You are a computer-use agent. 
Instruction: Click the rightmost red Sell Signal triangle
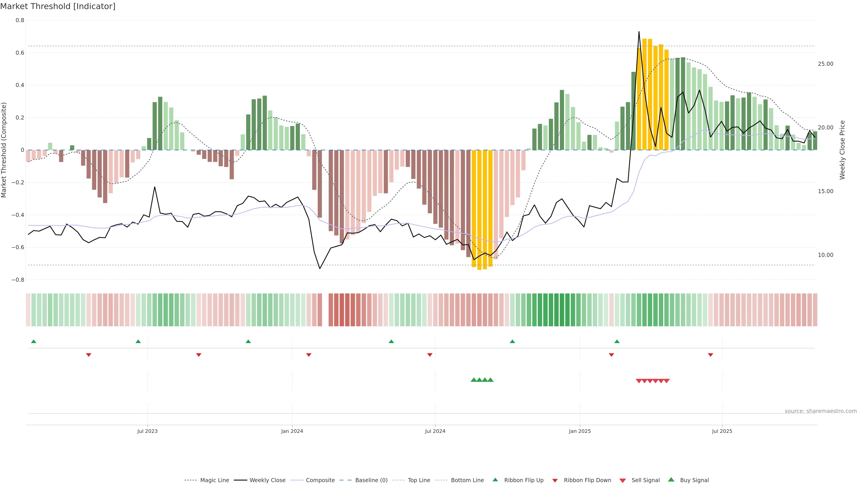coord(667,381)
